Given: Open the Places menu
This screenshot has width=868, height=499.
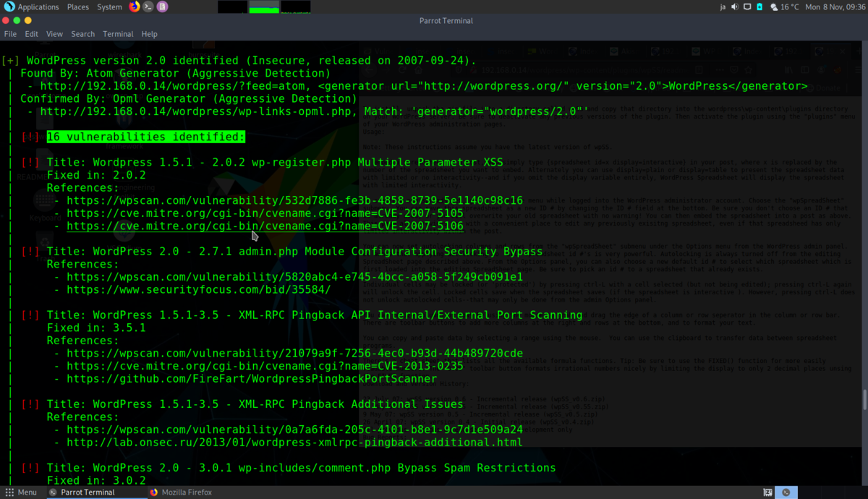Looking at the screenshot, I should [x=78, y=7].
